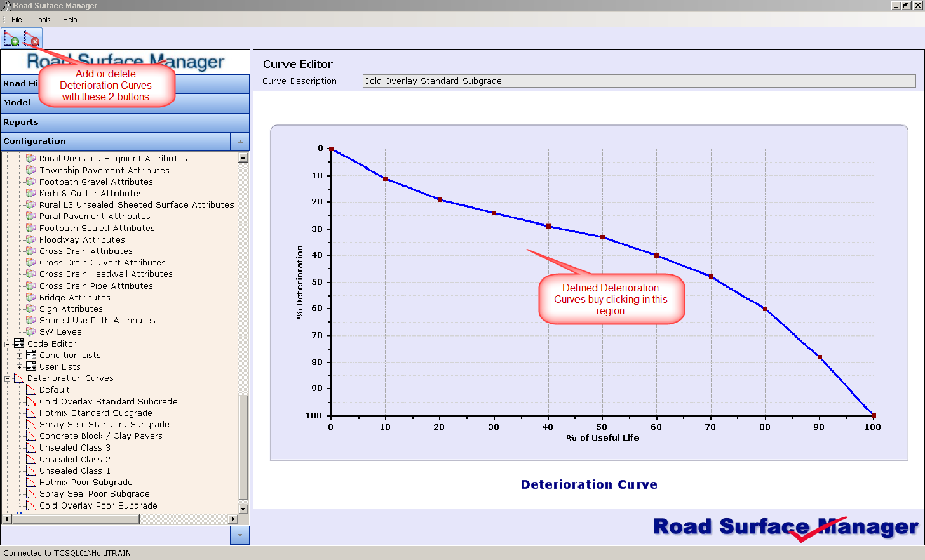Image resolution: width=925 pixels, height=560 pixels.
Task: Click the Cross Drain Culvert Attributes icon
Action: 30,262
